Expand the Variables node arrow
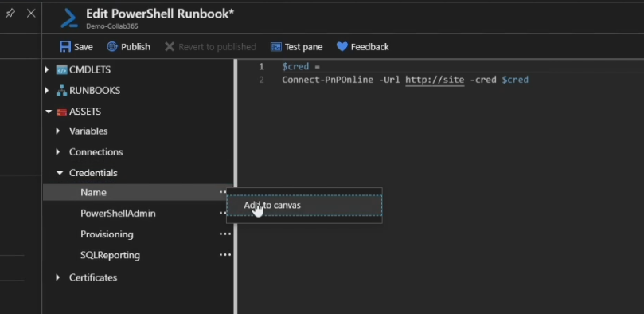The width and height of the screenshot is (644, 314). pos(58,131)
